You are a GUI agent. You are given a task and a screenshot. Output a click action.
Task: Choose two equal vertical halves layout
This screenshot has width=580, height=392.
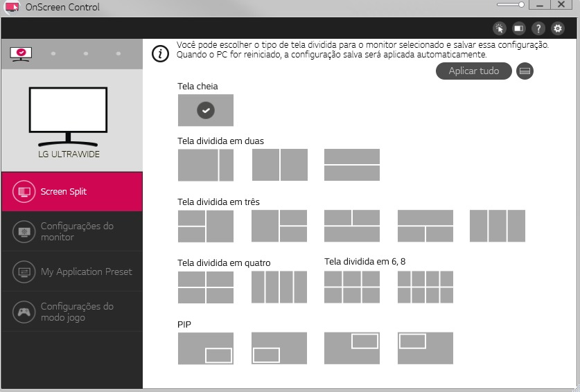[280, 165]
